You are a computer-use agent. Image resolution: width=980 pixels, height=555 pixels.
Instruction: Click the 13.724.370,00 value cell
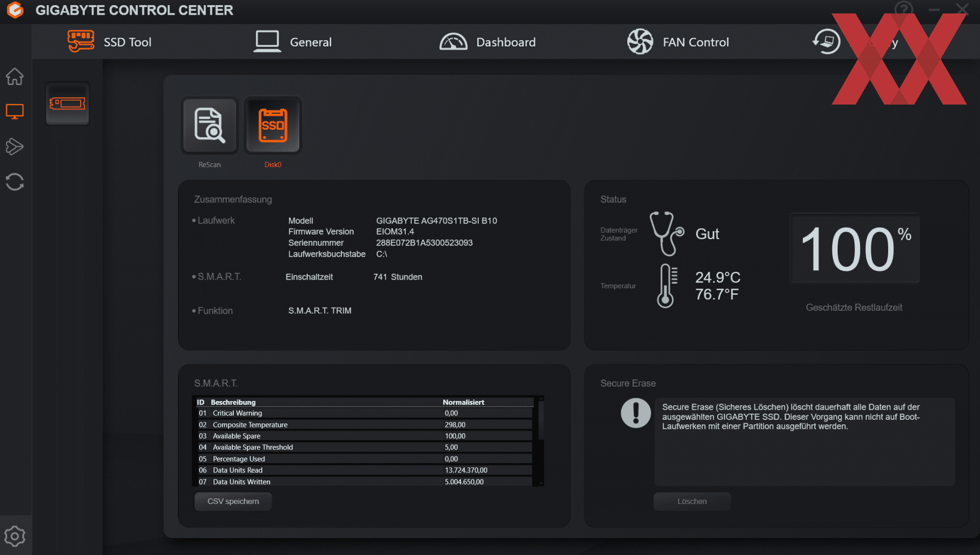point(466,470)
